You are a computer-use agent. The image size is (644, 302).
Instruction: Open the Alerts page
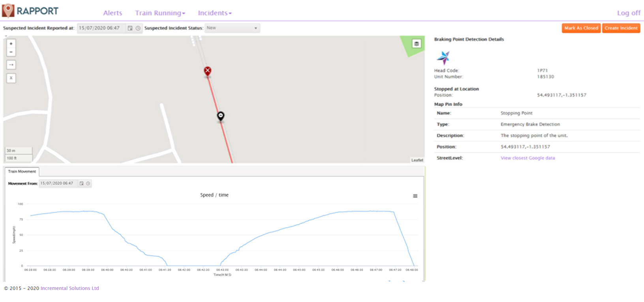pyautogui.click(x=113, y=13)
